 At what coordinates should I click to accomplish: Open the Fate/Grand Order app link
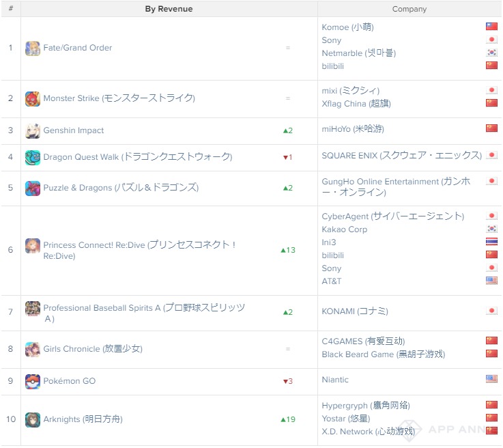(x=78, y=48)
